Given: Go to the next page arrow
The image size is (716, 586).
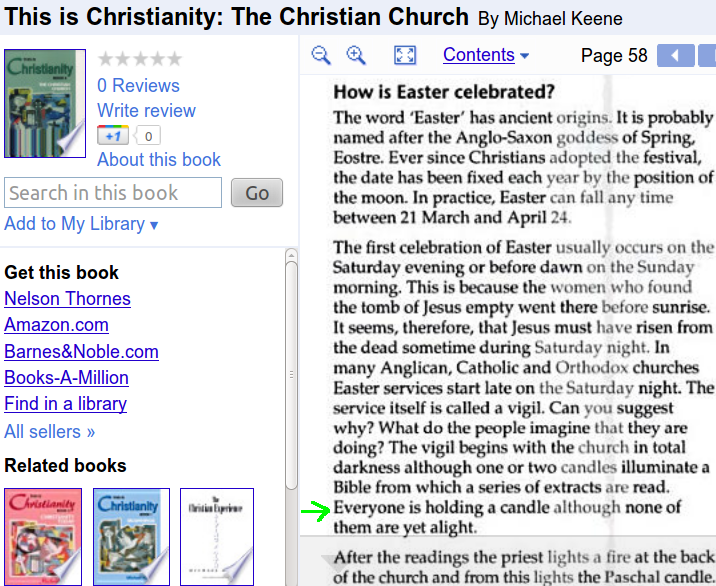Looking at the screenshot, I should tap(707, 55).
